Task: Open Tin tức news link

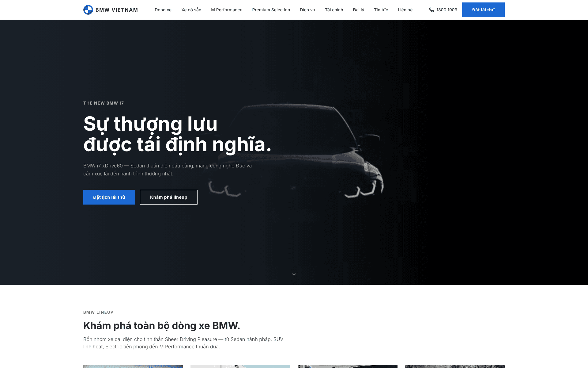Action: click(381, 10)
